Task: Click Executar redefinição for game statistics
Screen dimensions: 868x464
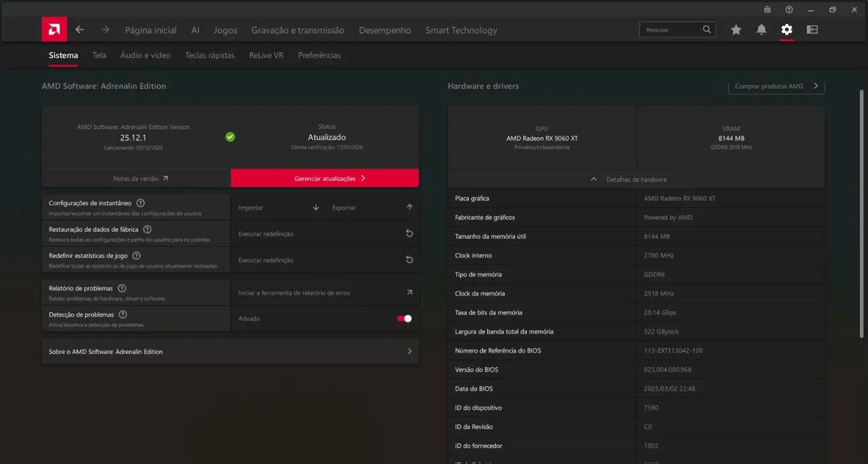Action: pyautogui.click(x=325, y=260)
